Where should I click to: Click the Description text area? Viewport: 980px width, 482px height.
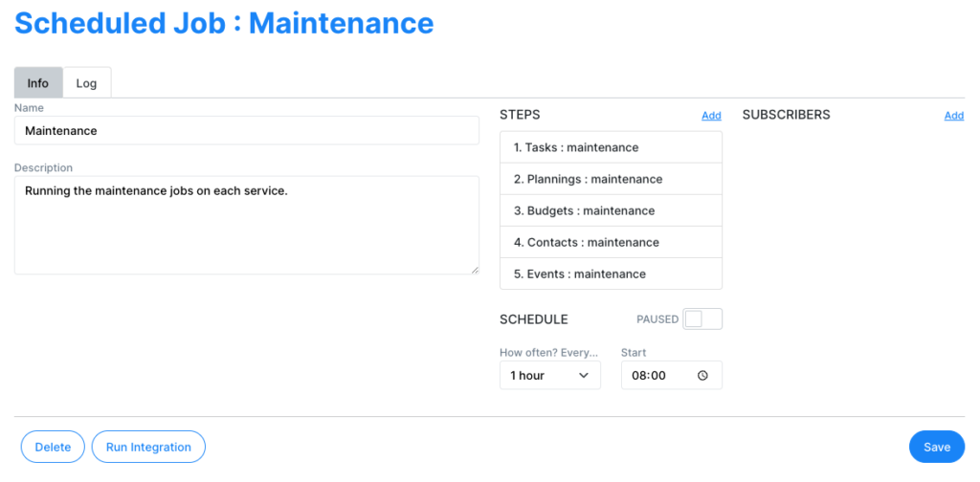click(x=247, y=225)
